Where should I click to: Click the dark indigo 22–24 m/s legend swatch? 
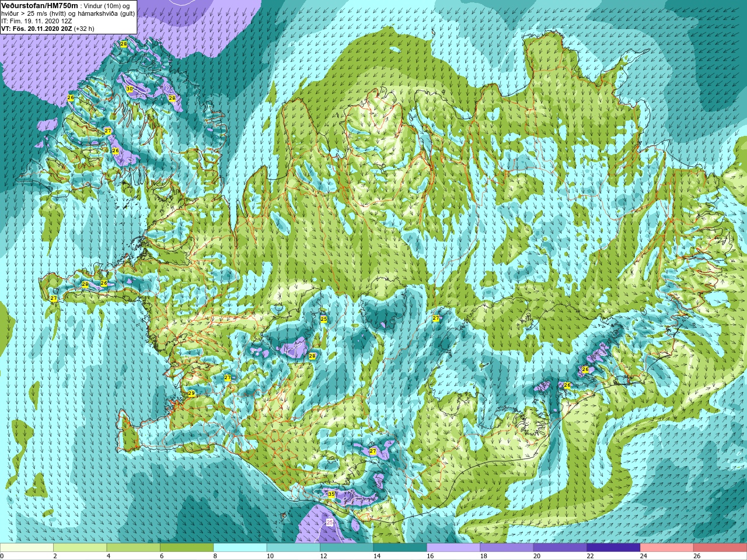[x=613, y=548]
